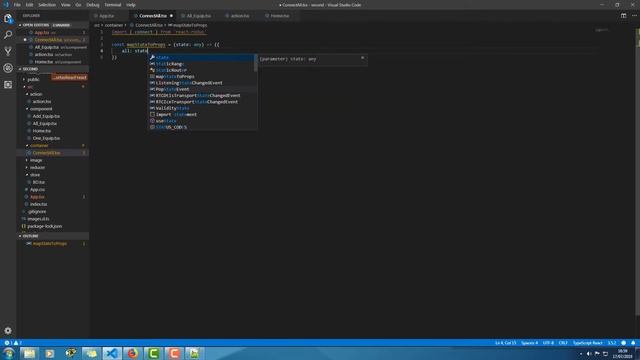Click the Split Editor icon
Image resolution: width=640 pixels, height=360 pixels.
point(623,16)
